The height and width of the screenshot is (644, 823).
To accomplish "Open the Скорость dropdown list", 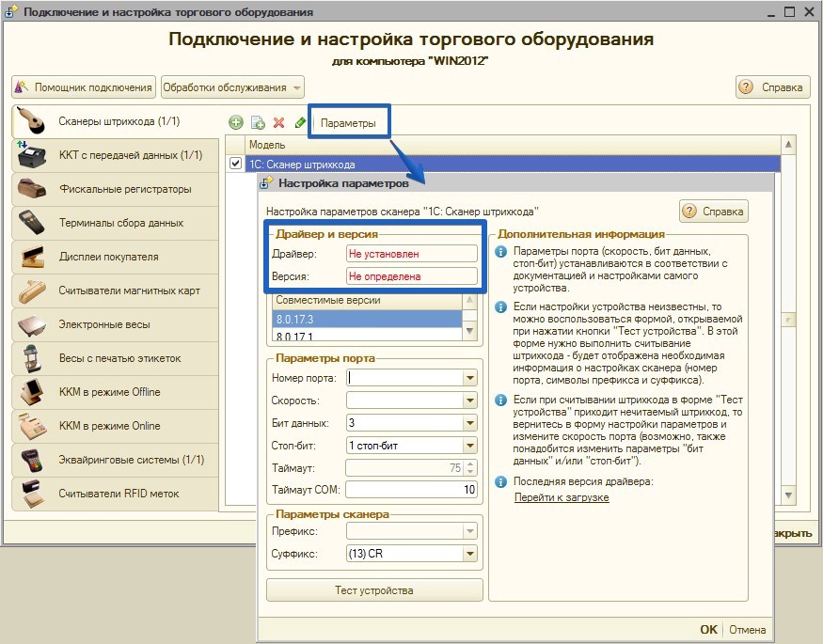I will click(x=469, y=401).
